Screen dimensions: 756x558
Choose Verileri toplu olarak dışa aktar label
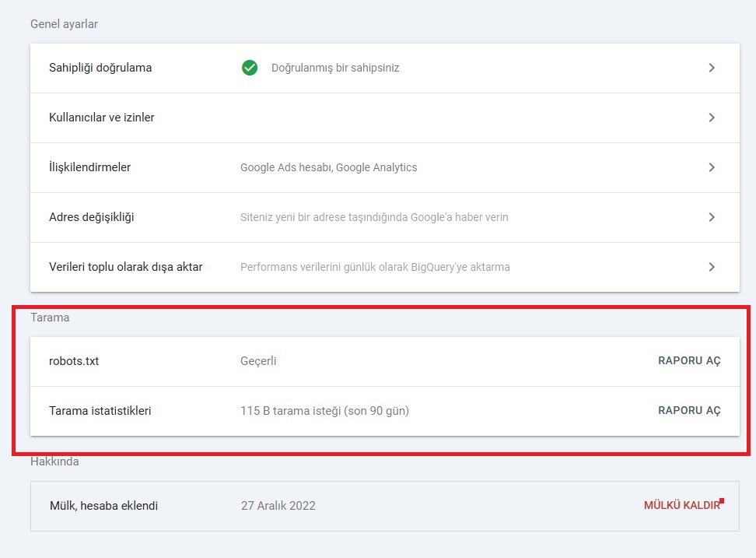pyautogui.click(x=126, y=267)
